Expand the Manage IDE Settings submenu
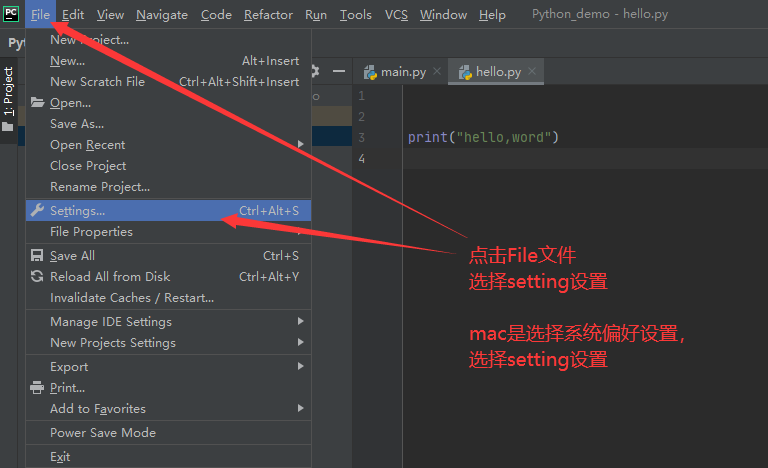768x468 pixels. point(301,321)
